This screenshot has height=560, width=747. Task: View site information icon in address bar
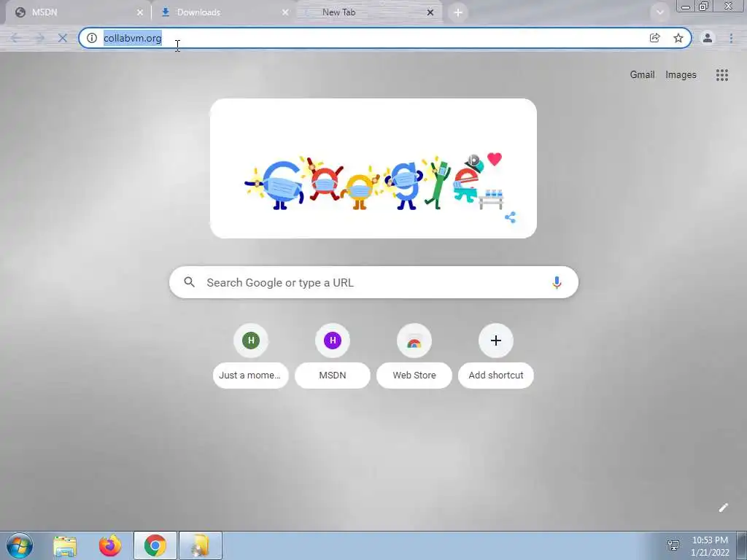91,38
